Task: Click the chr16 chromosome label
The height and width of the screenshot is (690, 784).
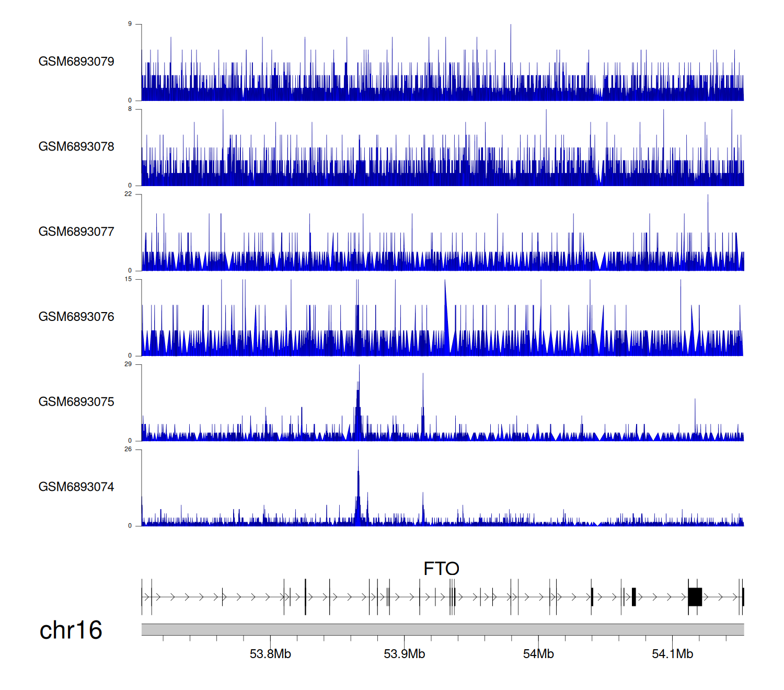Action: [x=71, y=630]
